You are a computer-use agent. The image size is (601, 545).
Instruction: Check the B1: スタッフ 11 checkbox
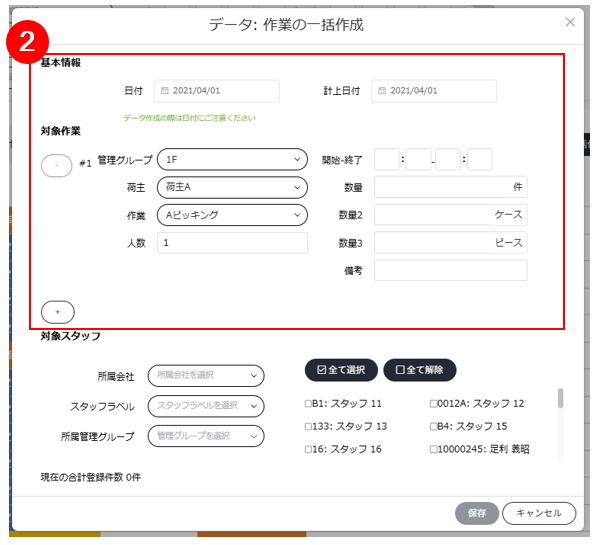tap(308, 404)
